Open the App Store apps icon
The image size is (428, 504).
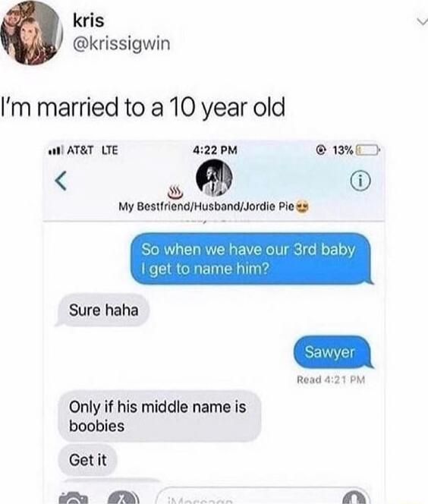click(124, 498)
